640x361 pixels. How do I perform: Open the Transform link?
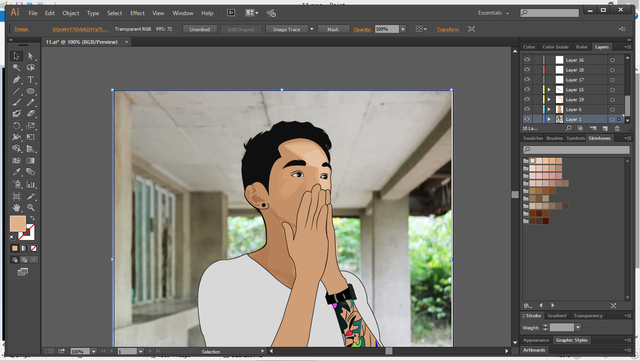coord(448,29)
